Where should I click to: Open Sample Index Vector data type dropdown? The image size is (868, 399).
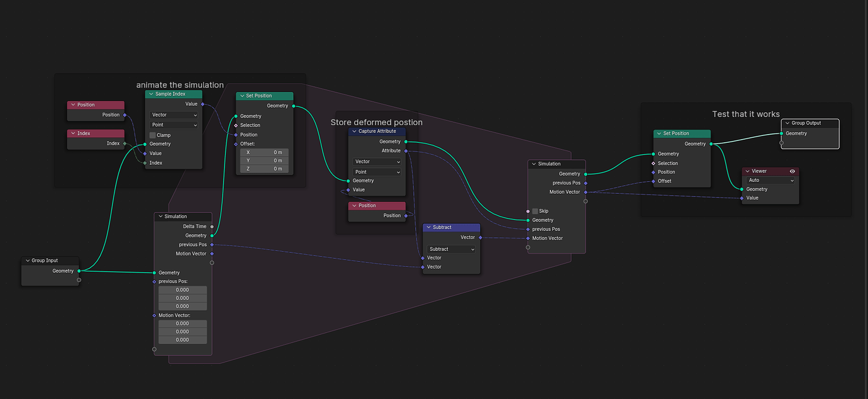coord(174,115)
